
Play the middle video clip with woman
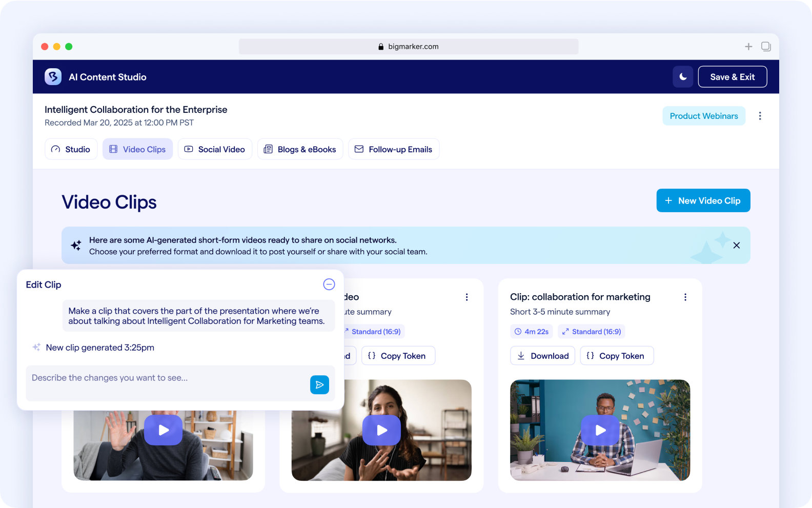(x=381, y=430)
